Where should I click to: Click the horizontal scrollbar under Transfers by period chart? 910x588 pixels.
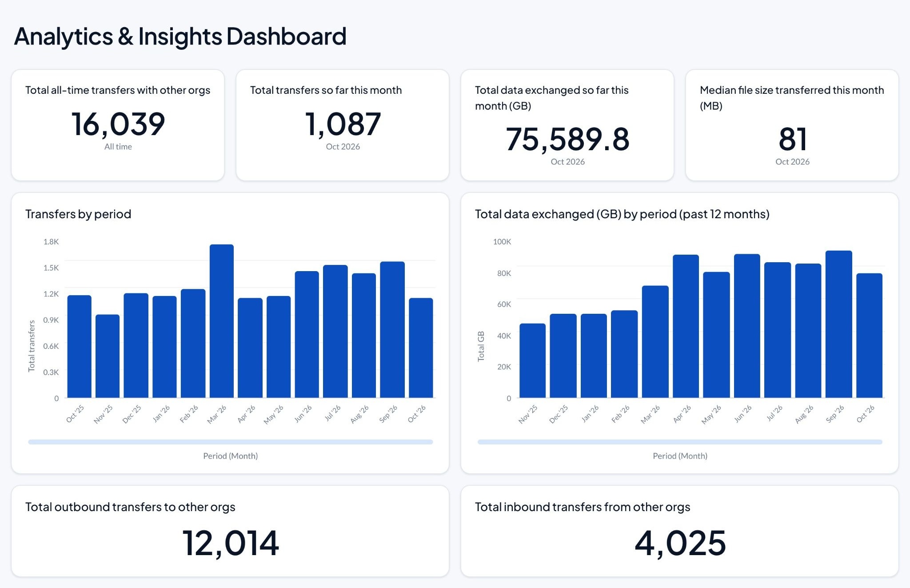(x=231, y=442)
